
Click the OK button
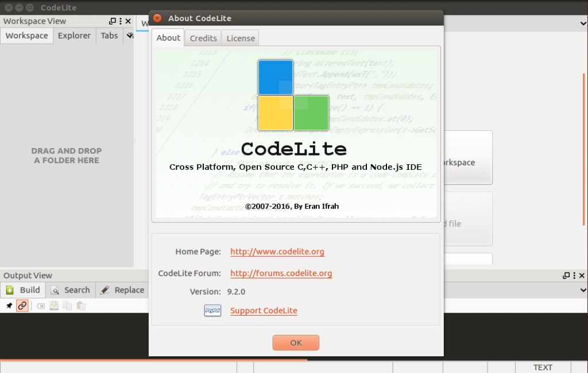(296, 343)
